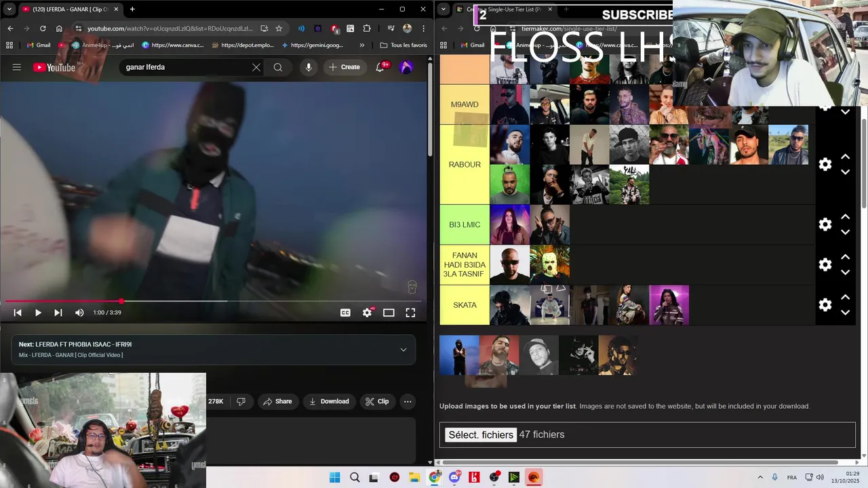868x488 pixels.
Task: Clear the YouTube search field with X
Action: tap(256, 67)
